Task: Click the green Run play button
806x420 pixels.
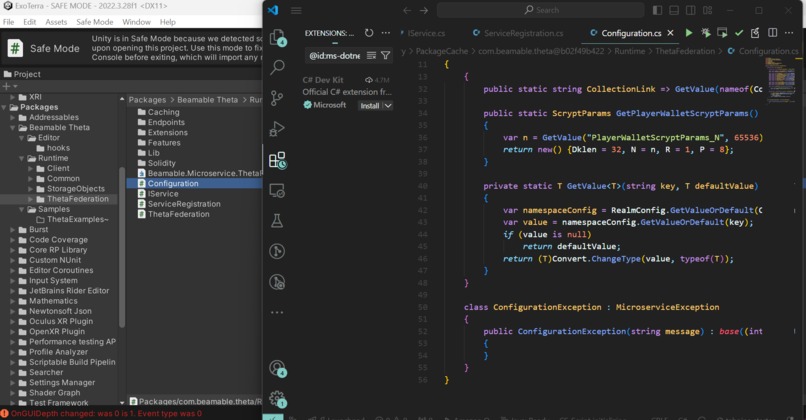Action: [x=688, y=33]
